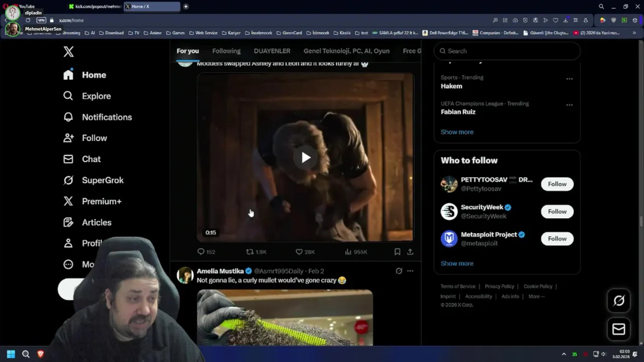Follow Metasploit Project
Image resolution: width=644 pixels, height=362 pixels.
[557, 239]
